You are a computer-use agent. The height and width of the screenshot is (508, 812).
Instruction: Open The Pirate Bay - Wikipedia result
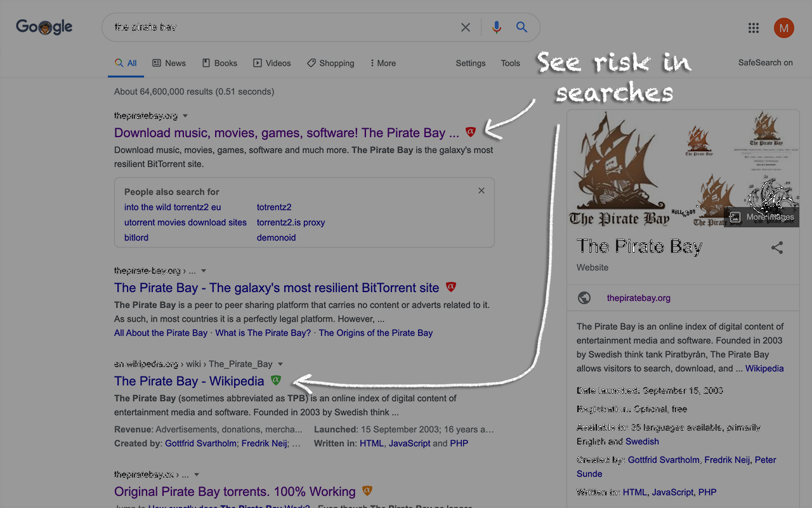(x=189, y=381)
